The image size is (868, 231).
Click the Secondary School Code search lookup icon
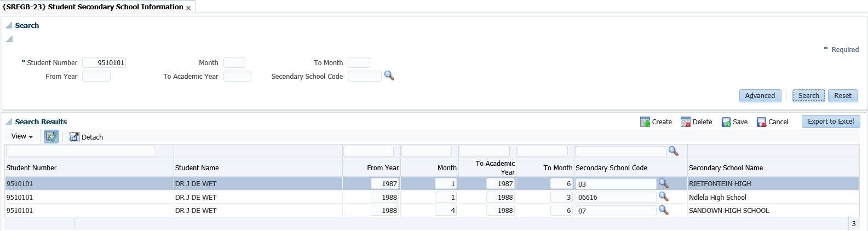[x=389, y=76]
